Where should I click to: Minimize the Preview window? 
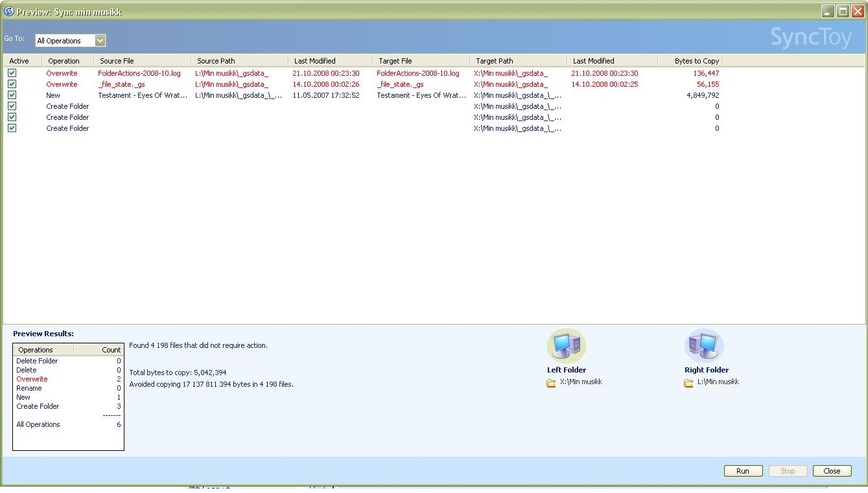click(828, 11)
